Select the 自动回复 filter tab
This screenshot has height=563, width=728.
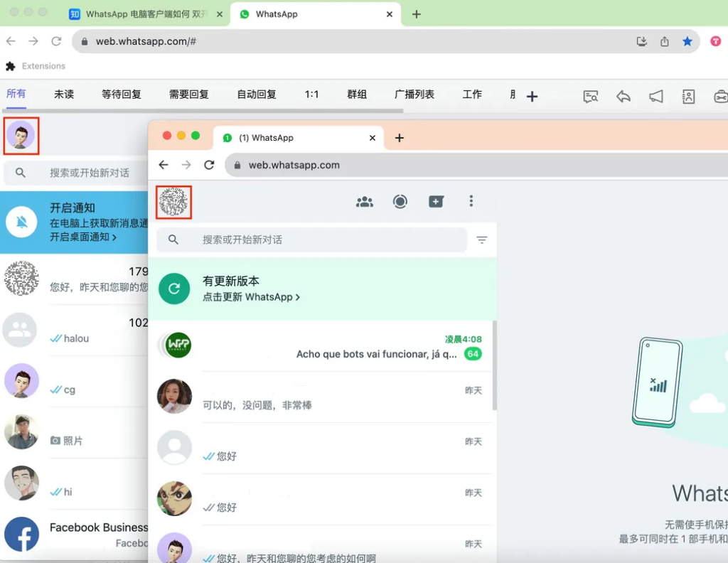pos(257,95)
